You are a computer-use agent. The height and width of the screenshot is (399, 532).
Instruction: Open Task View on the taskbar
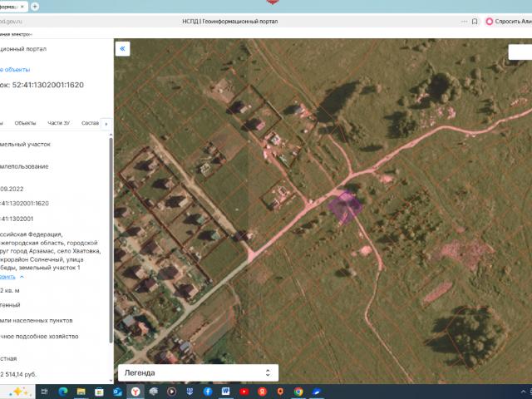click(44, 392)
